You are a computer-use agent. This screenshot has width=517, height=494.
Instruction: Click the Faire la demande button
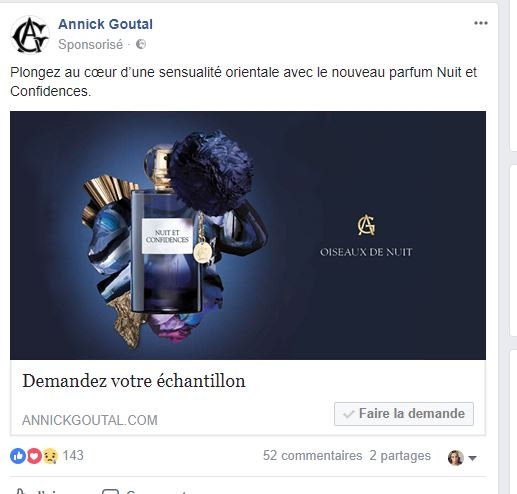[x=404, y=414]
